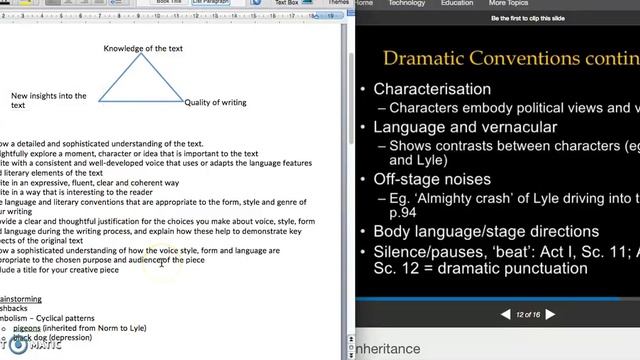This screenshot has height=360, width=640.
Task: Open the Technology nav item on SlideShare
Action: tap(407, 3)
